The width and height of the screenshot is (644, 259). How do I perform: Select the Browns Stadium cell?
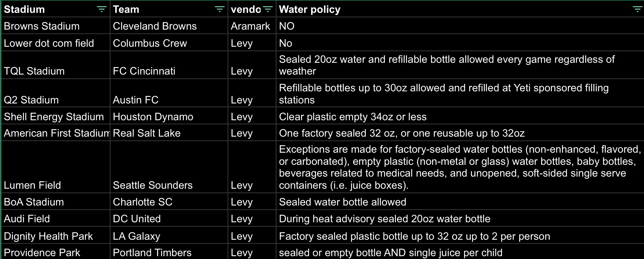pos(56,26)
